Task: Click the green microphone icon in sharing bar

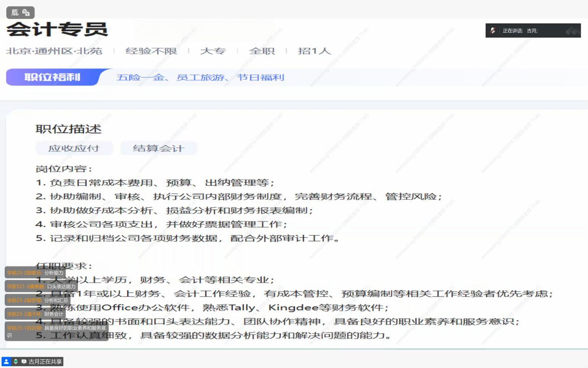Action: pos(15,362)
